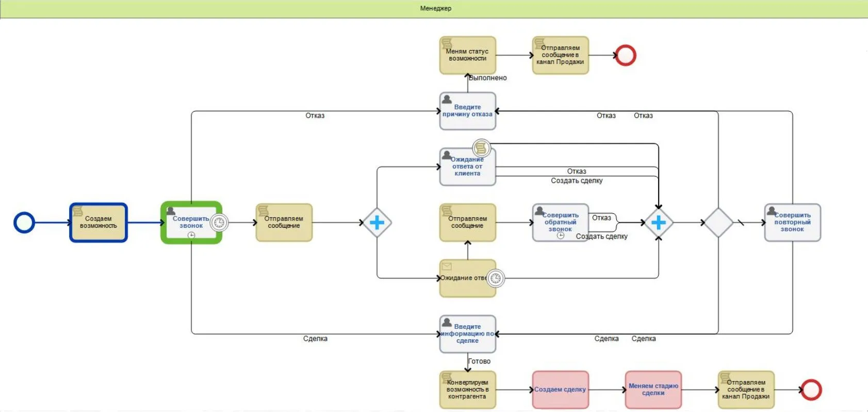Select 'Конвертируем возможность в контрагента' task

[467, 390]
